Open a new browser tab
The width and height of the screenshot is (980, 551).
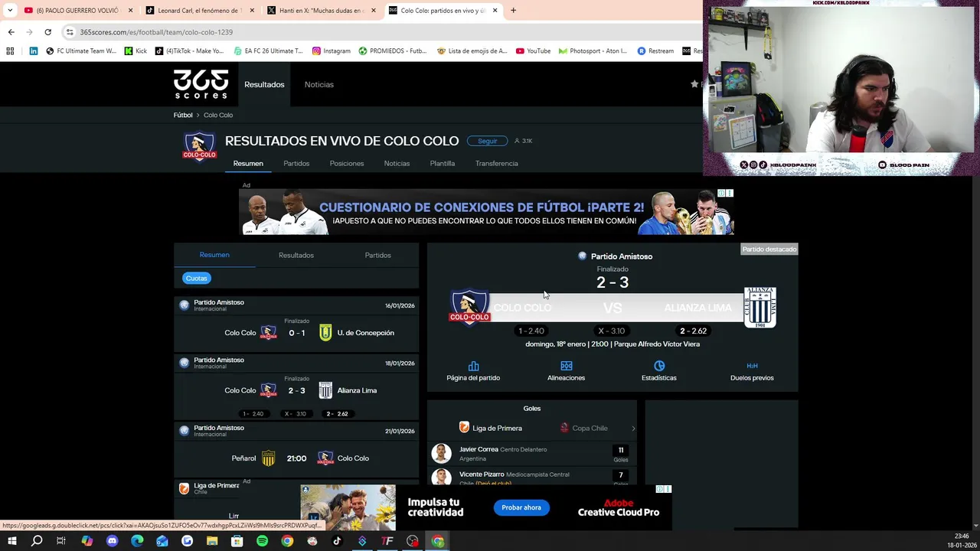[513, 11]
